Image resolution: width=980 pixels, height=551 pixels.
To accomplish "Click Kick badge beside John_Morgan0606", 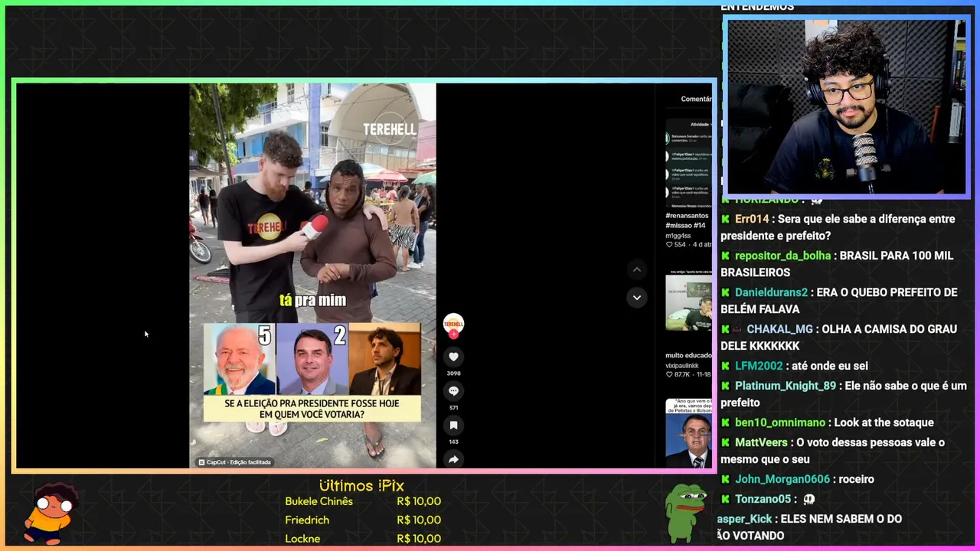I will (x=725, y=479).
